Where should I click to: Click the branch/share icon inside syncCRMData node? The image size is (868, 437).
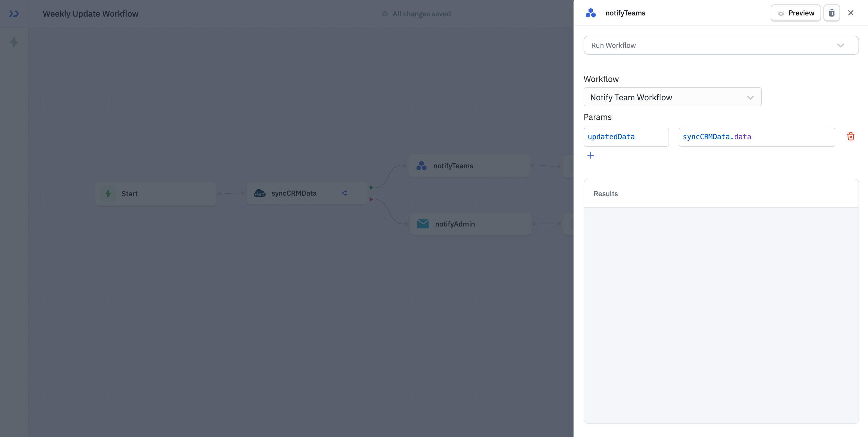[x=344, y=193]
